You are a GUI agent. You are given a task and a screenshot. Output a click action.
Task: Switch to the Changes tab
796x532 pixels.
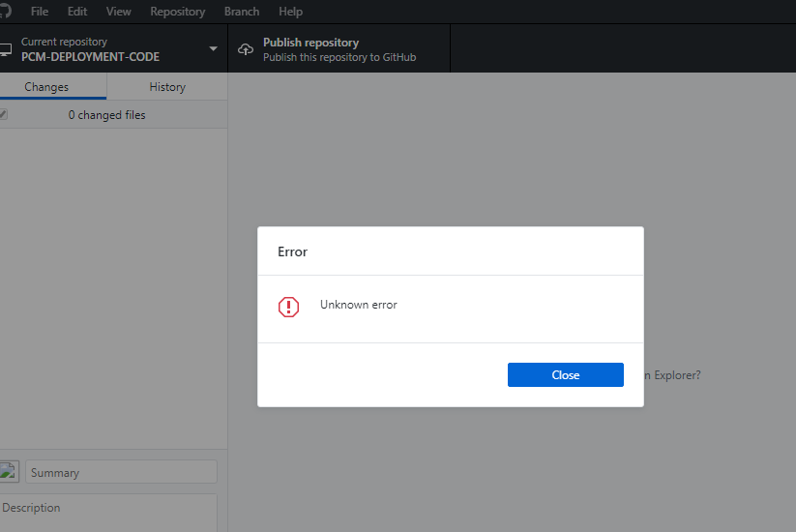pos(53,86)
